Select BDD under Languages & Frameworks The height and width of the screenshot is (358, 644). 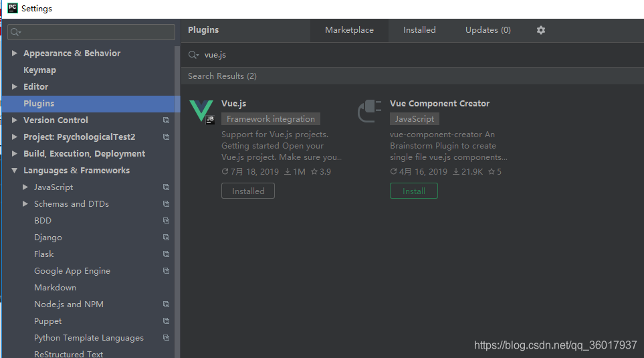[43, 221]
